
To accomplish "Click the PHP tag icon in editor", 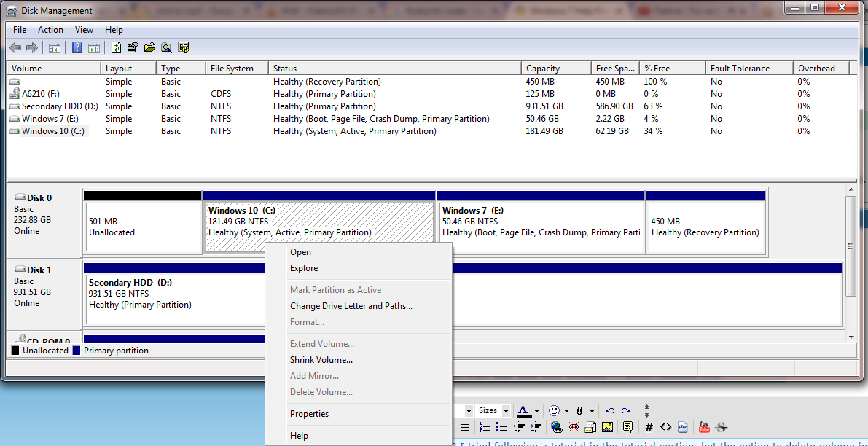I will (683, 426).
